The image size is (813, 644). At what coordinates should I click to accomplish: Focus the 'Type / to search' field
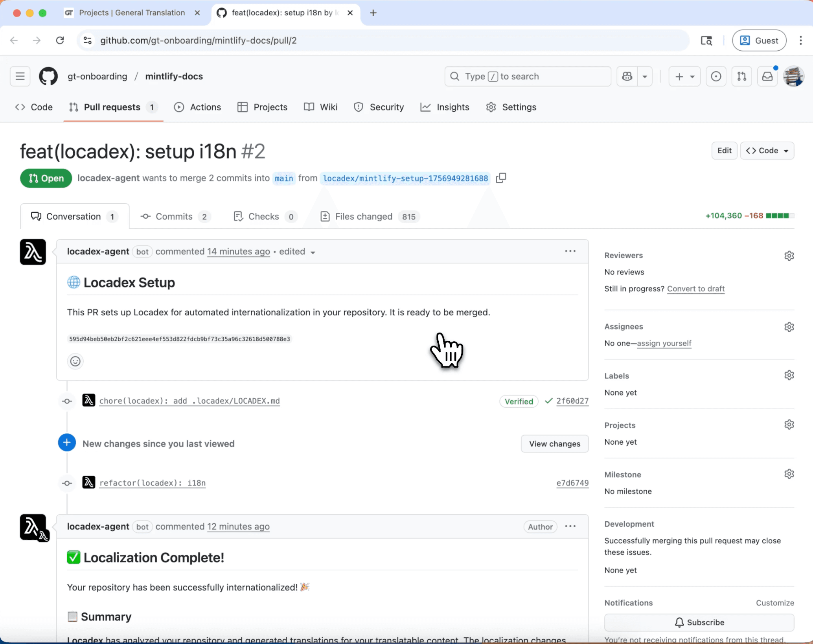(x=528, y=76)
